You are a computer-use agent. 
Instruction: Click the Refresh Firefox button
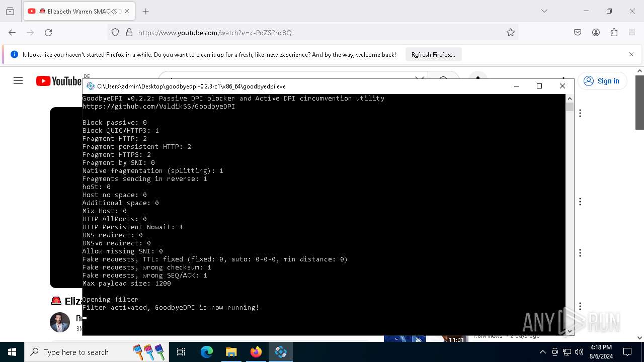coord(433,54)
